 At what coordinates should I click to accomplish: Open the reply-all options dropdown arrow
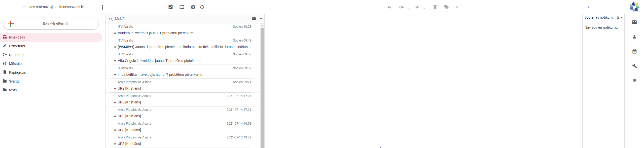pyautogui.click(x=408, y=9)
